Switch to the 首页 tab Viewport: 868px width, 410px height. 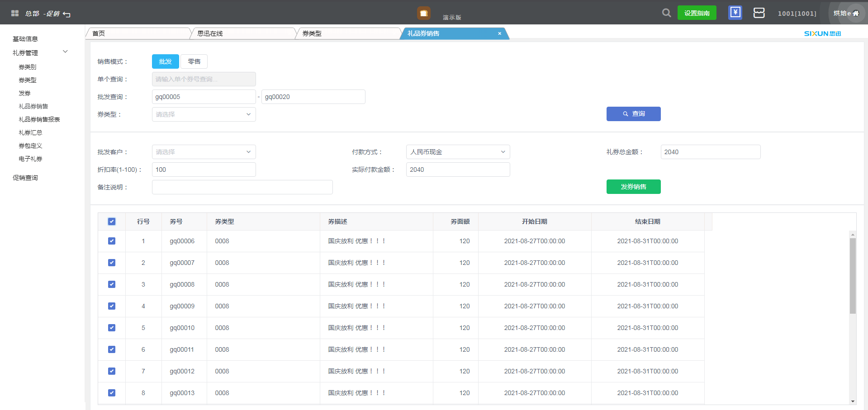point(138,33)
